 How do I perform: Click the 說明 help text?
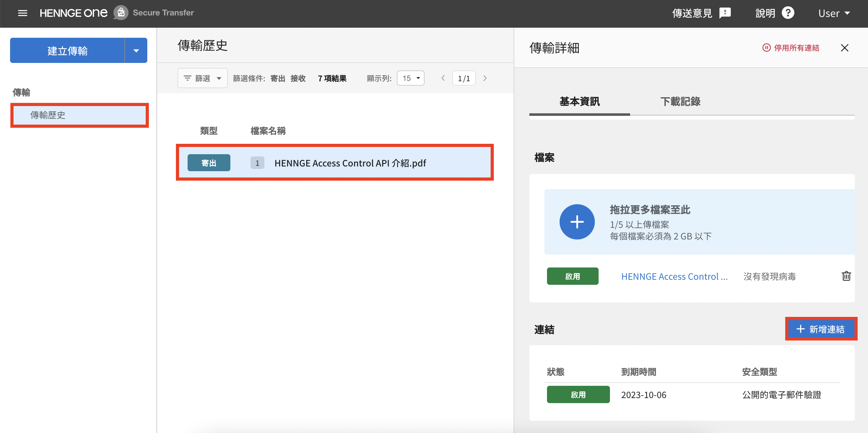(x=765, y=13)
